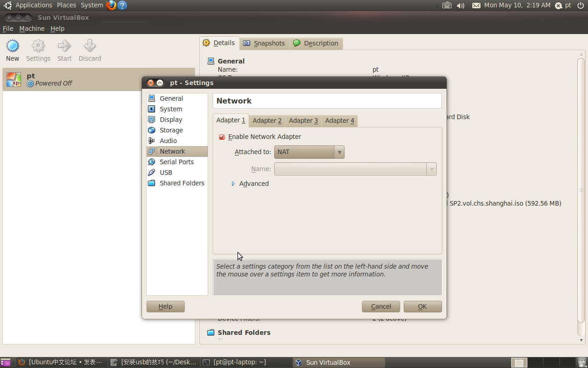Screen dimensions: 588x368
Task: Switch to the pt@pt-laptop terminal taskbar window
Action: click(247, 362)
